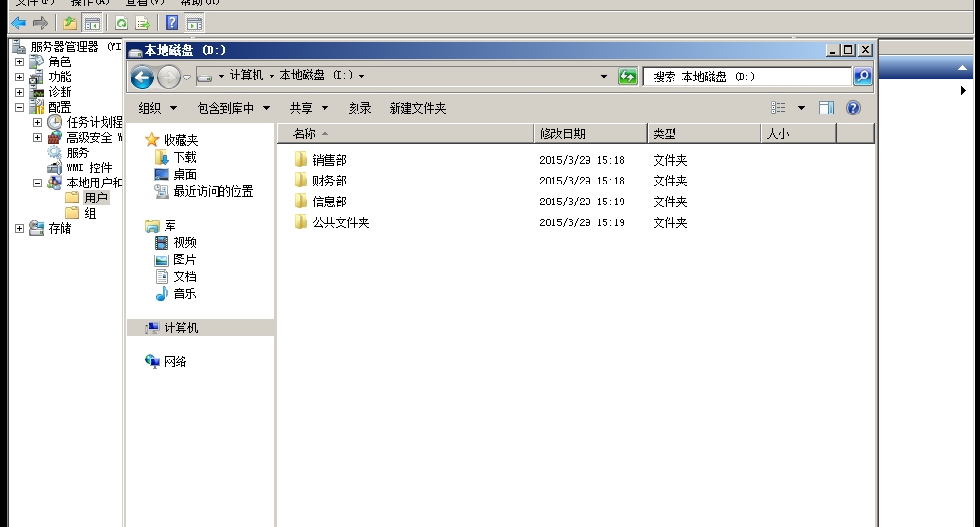Click the show/hide action pane toolbar icon

pos(194,24)
